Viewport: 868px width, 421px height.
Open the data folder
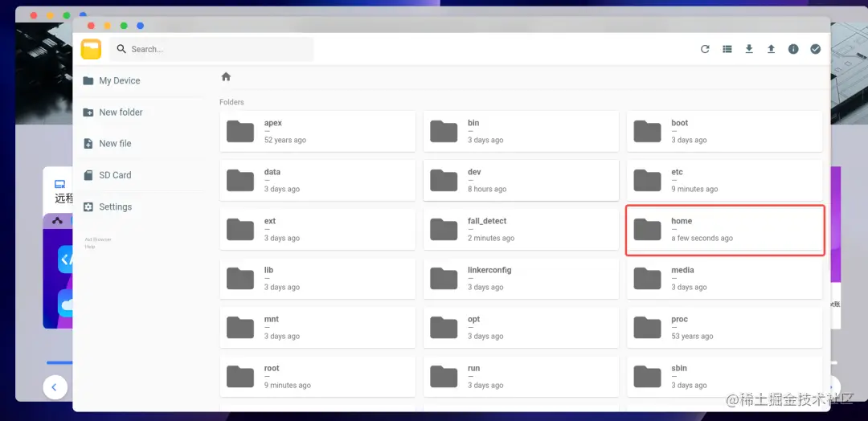317,180
